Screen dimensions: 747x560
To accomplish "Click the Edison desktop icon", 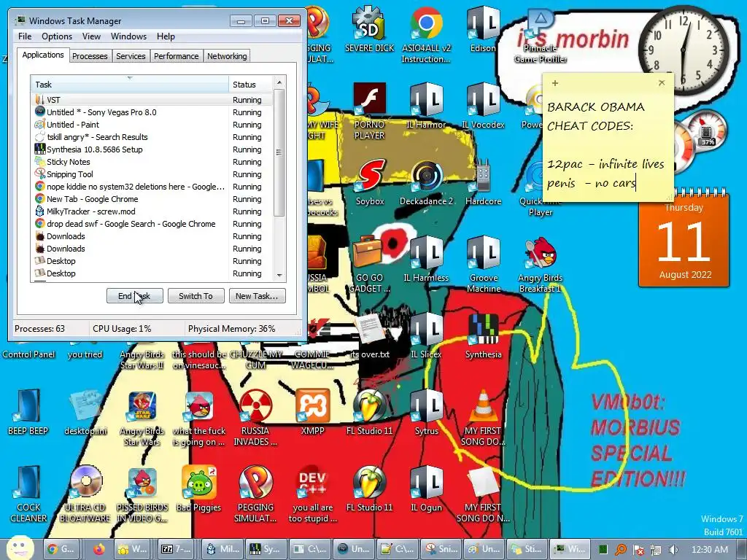I will point(483,29).
